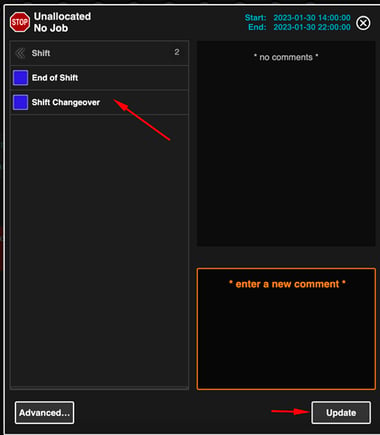Click the blue swatch beside Shift Changeover

[x=20, y=102]
